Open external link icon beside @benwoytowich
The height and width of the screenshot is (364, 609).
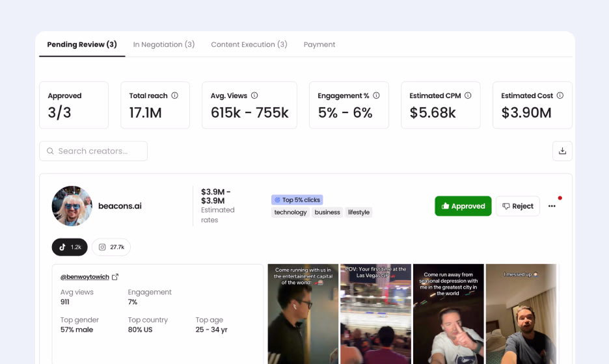click(115, 277)
